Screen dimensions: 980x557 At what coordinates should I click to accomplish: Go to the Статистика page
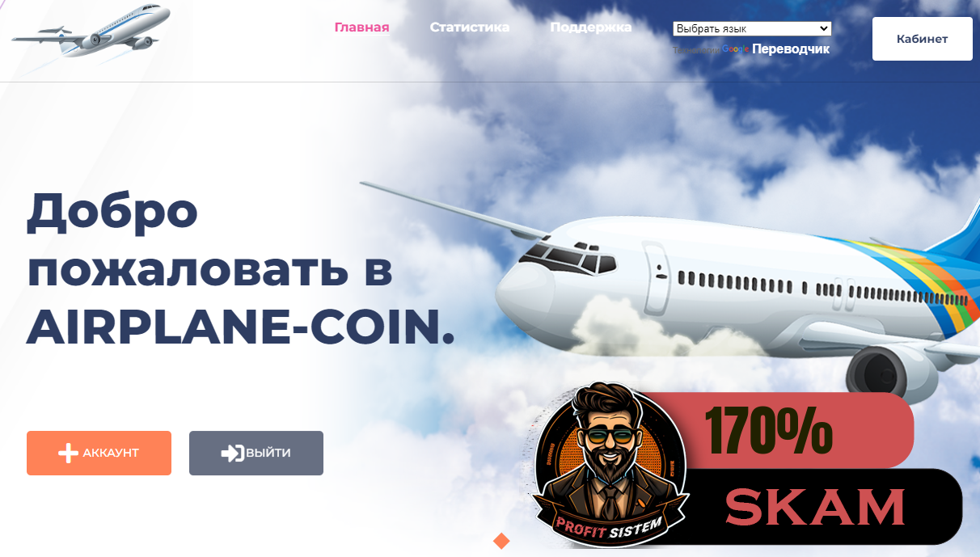click(x=470, y=27)
